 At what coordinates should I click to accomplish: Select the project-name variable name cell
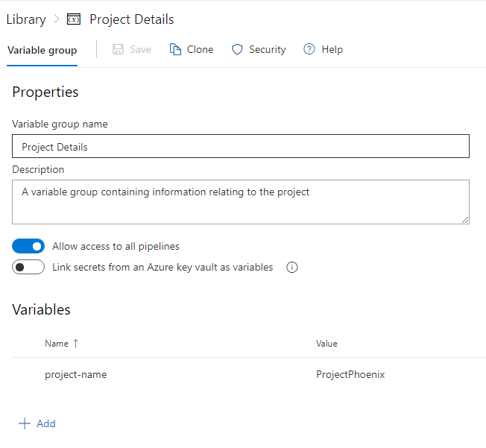(x=75, y=375)
